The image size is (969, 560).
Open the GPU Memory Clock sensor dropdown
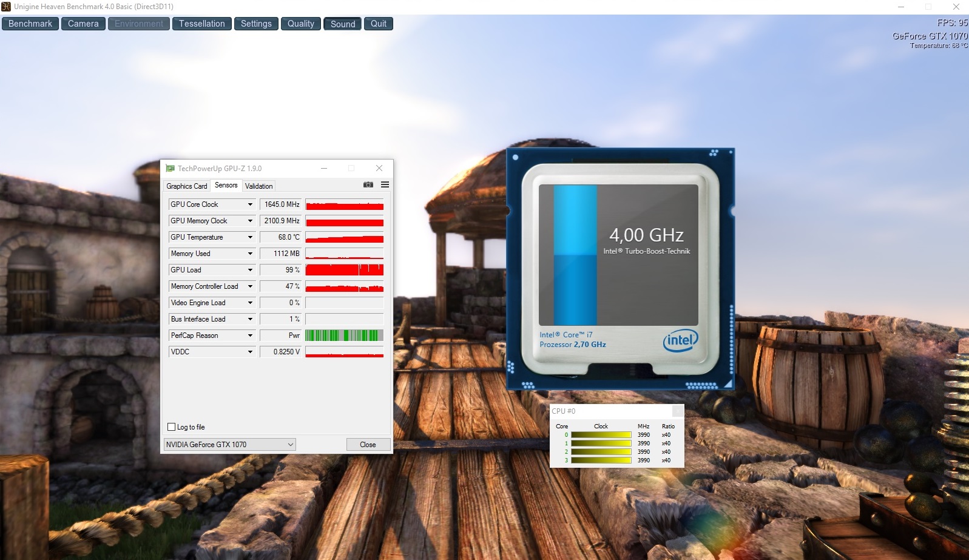(250, 221)
